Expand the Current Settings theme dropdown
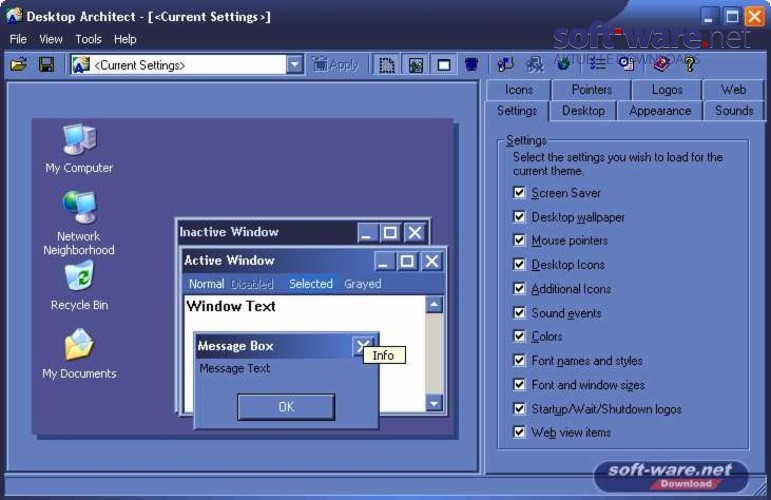 click(x=295, y=64)
